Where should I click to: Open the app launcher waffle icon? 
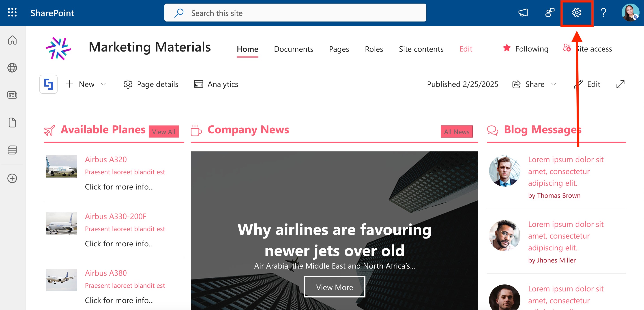point(12,13)
